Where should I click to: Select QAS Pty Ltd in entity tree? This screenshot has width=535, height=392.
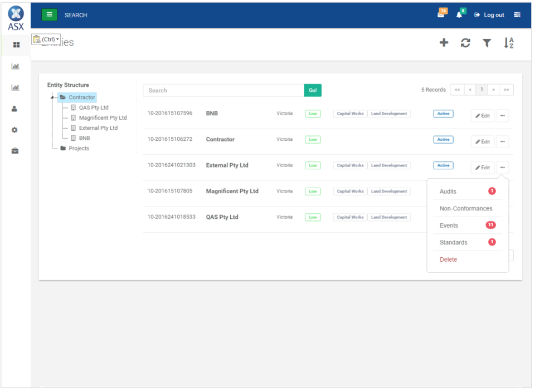[94, 107]
